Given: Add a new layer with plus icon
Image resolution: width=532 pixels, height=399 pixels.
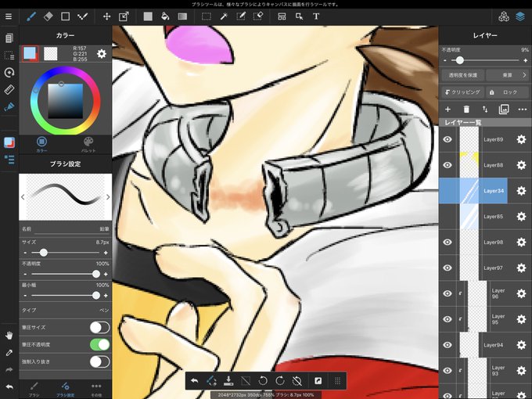Looking at the screenshot, I should pos(448,110).
